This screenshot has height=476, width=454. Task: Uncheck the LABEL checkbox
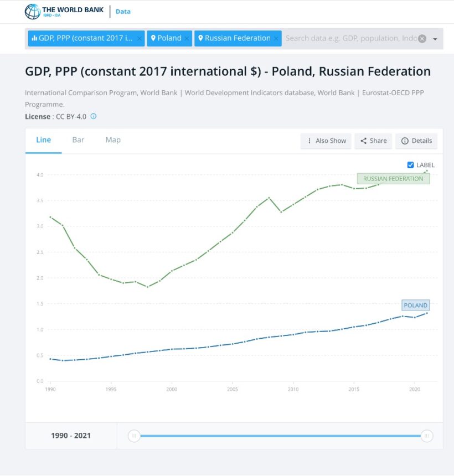(x=410, y=165)
